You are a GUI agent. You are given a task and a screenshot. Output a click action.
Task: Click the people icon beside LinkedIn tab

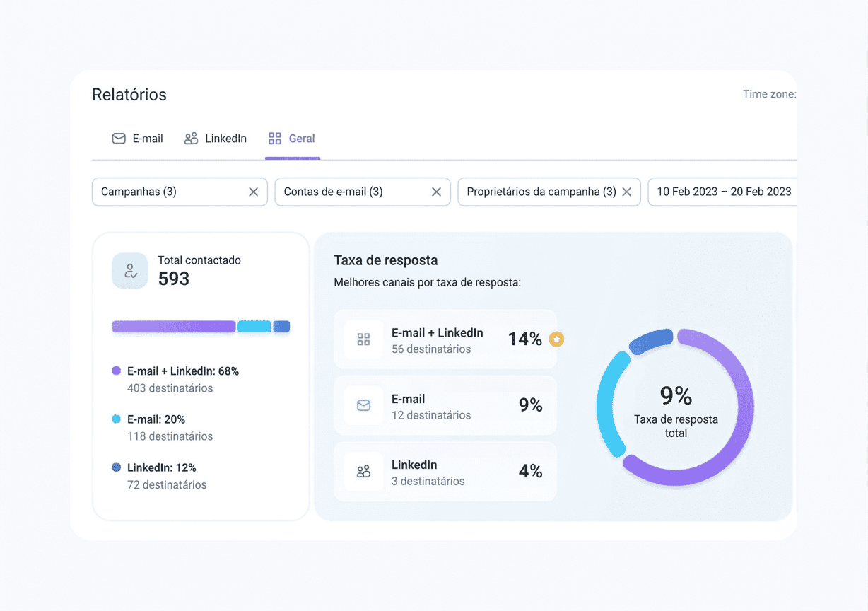(191, 139)
